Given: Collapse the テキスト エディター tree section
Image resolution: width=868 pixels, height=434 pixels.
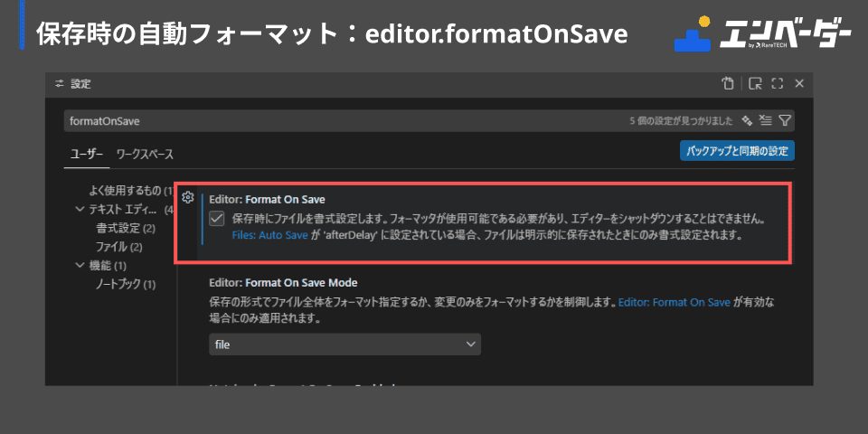Looking at the screenshot, I should 79,210.
